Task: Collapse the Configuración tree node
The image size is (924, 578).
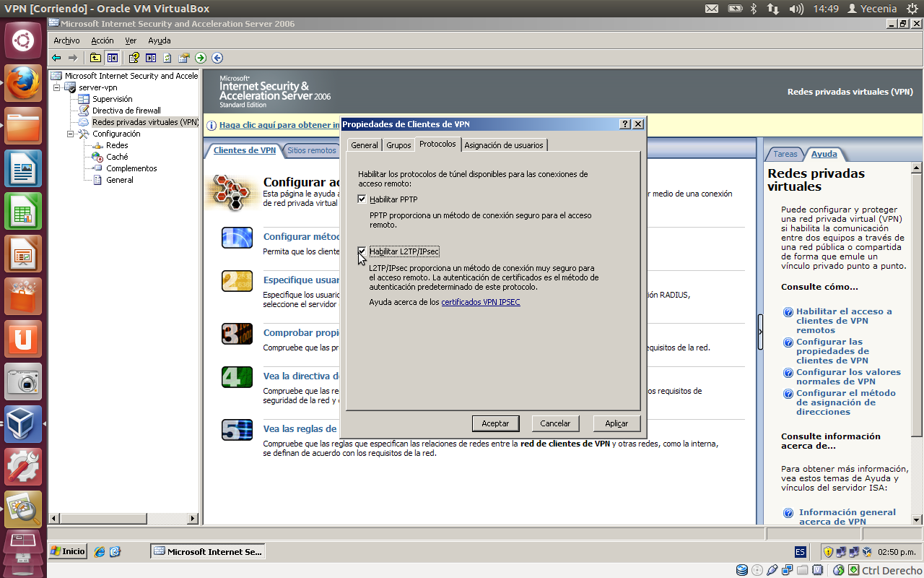Action: [x=71, y=134]
